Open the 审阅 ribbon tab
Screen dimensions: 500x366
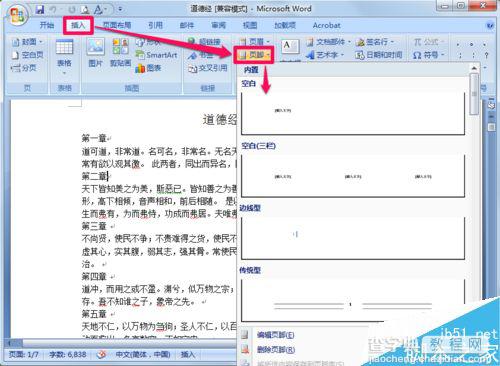pos(218,25)
